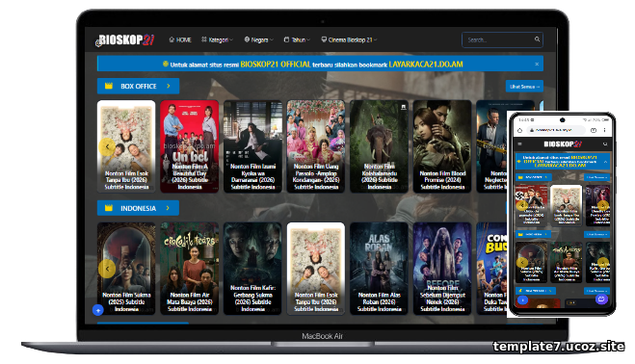The width and height of the screenshot is (635, 364).
Task: Open the HOME menu item
Action: [x=180, y=39]
